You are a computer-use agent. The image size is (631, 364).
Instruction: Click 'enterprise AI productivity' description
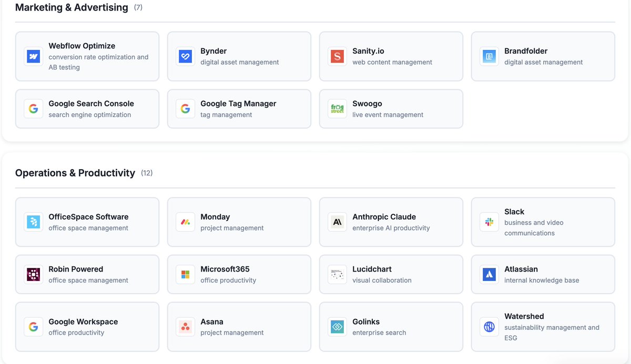coord(391,228)
